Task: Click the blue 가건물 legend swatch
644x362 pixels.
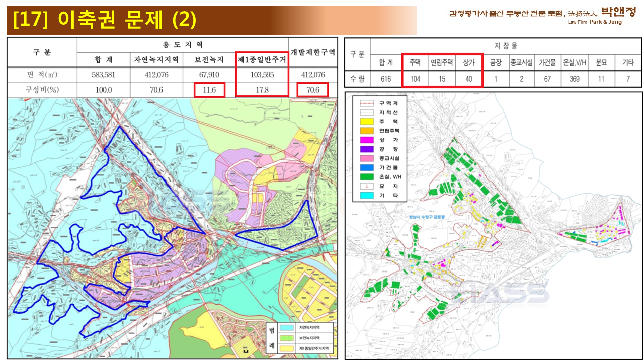Action: click(x=366, y=167)
